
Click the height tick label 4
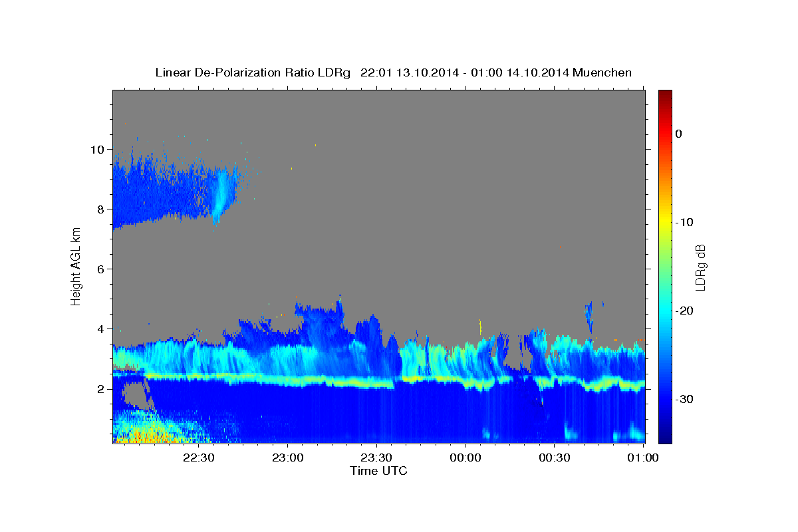tap(102, 329)
